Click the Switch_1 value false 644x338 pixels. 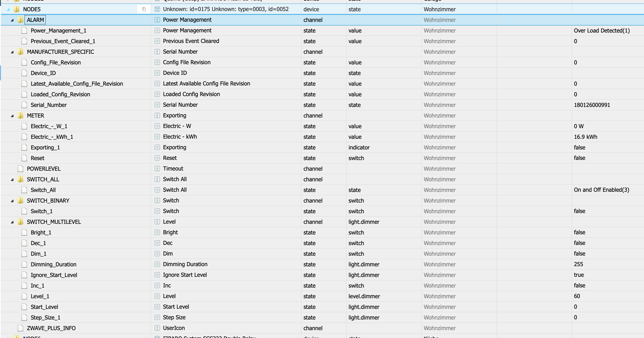(x=579, y=211)
